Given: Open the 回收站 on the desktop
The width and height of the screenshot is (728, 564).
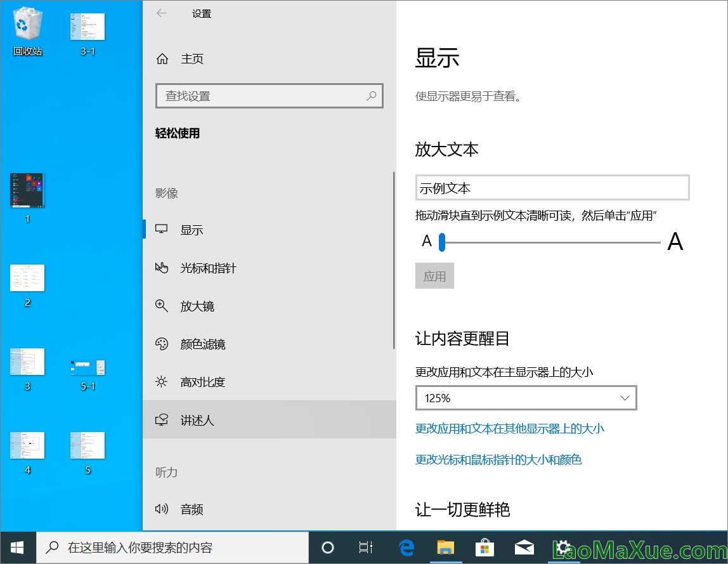Looking at the screenshot, I should (27, 25).
